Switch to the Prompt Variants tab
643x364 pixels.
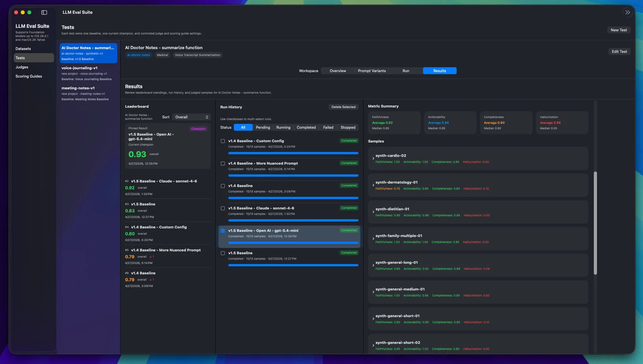(372, 71)
